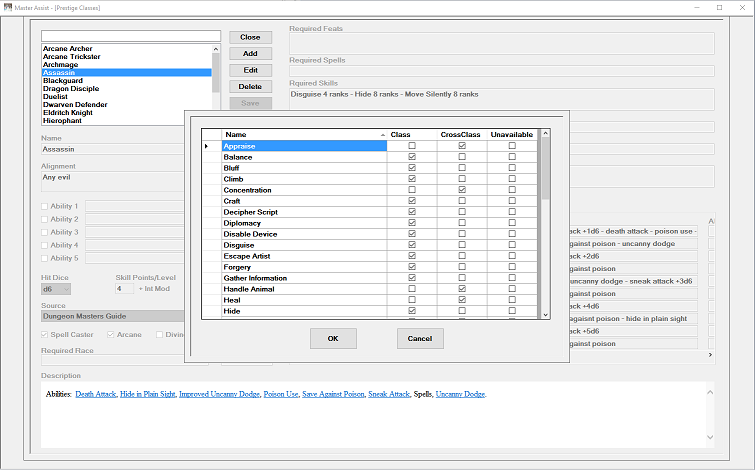This screenshot has width=755, height=470.
Task: Click the Delete button
Action: (x=250, y=87)
